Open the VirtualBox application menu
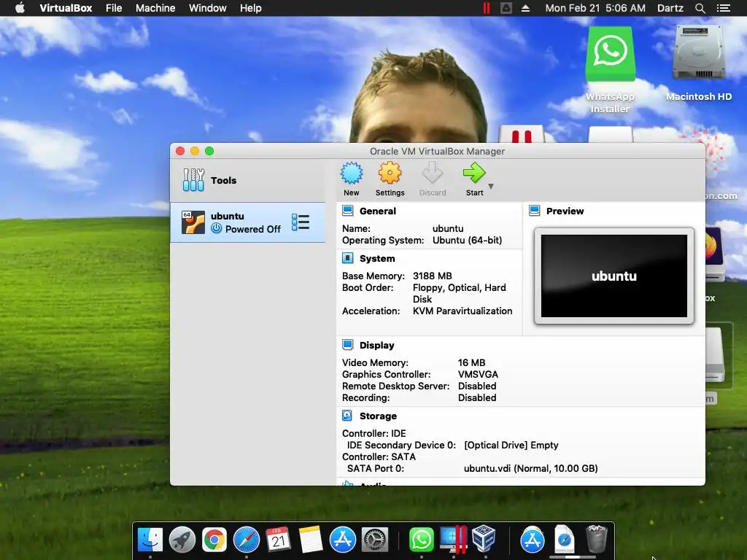 pos(66,8)
